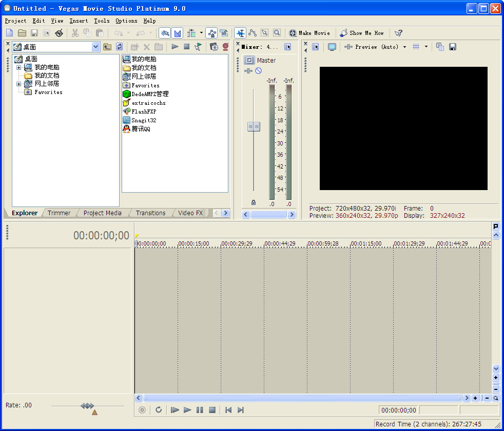Viewport: 504px width, 431px height.
Task: Click the Refresh icon in Explorer
Action: (x=119, y=47)
